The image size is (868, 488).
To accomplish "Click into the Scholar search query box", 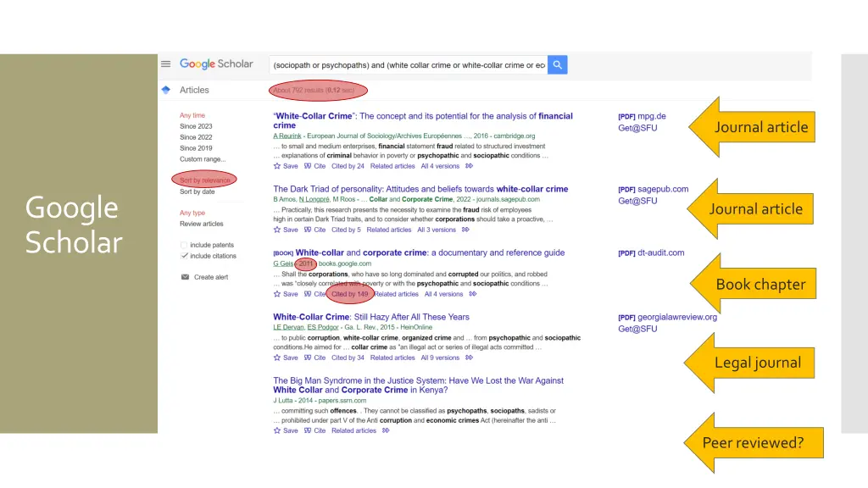I will (x=409, y=64).
